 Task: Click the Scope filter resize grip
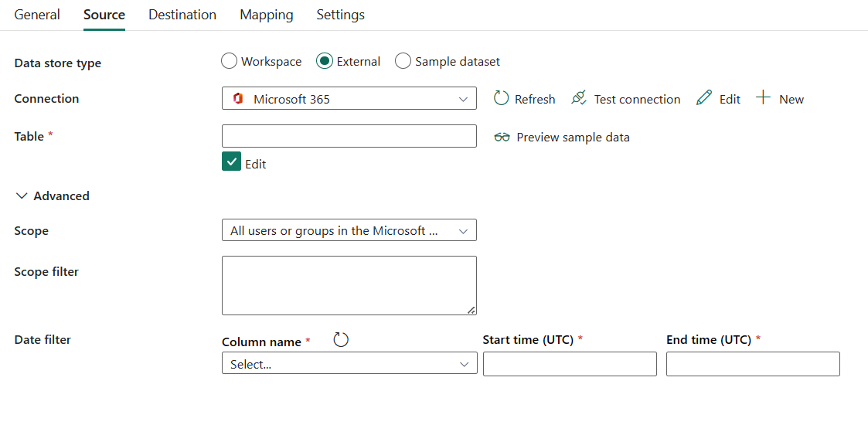point(471,311)
